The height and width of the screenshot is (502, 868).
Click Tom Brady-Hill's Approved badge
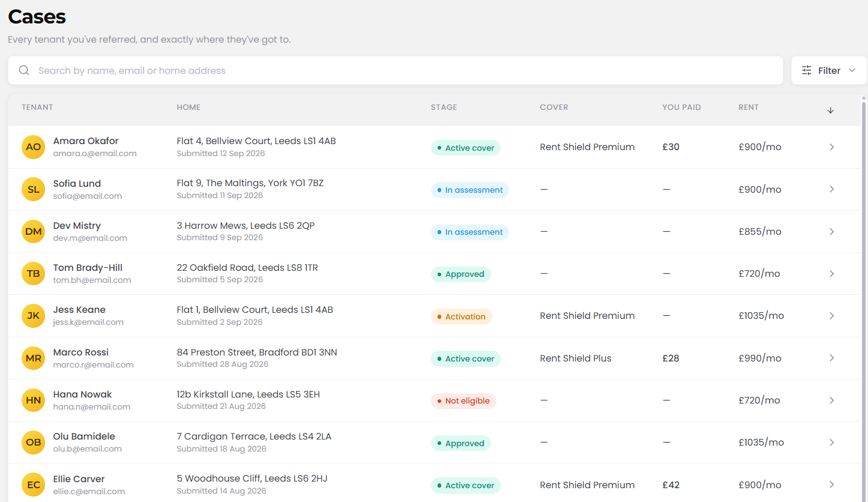[x=460, y=274]
